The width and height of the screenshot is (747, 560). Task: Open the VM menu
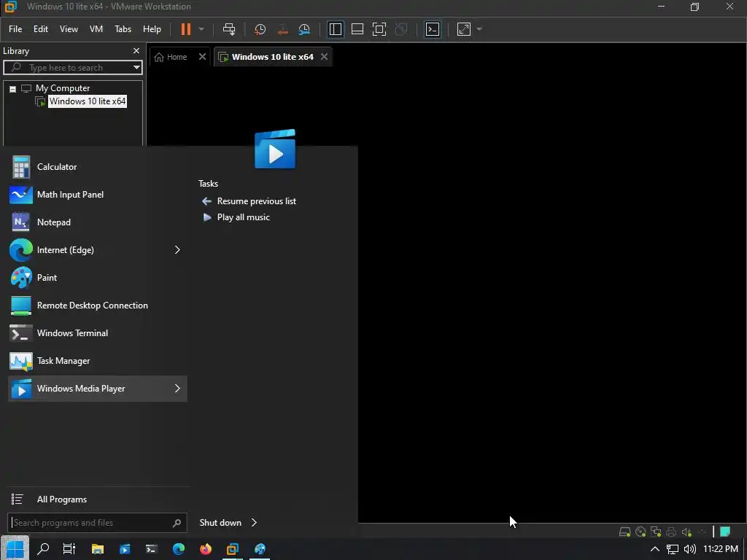pos(96,29)
